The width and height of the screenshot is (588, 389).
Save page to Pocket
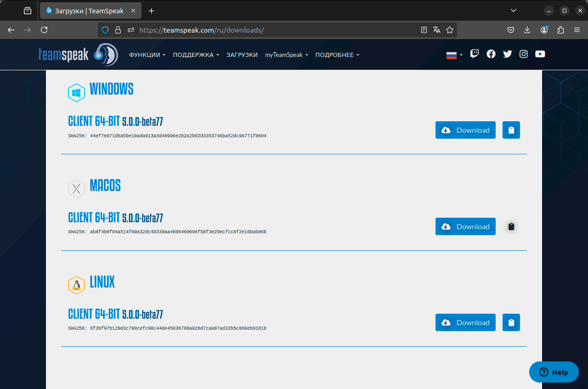coord(511,30)
